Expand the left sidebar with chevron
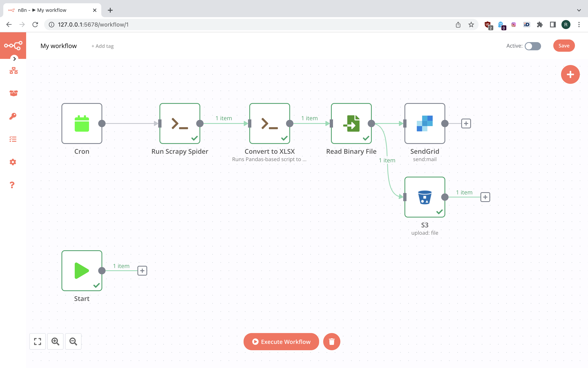The width and height of the screenshot is (588, 368). coord(14,59)
